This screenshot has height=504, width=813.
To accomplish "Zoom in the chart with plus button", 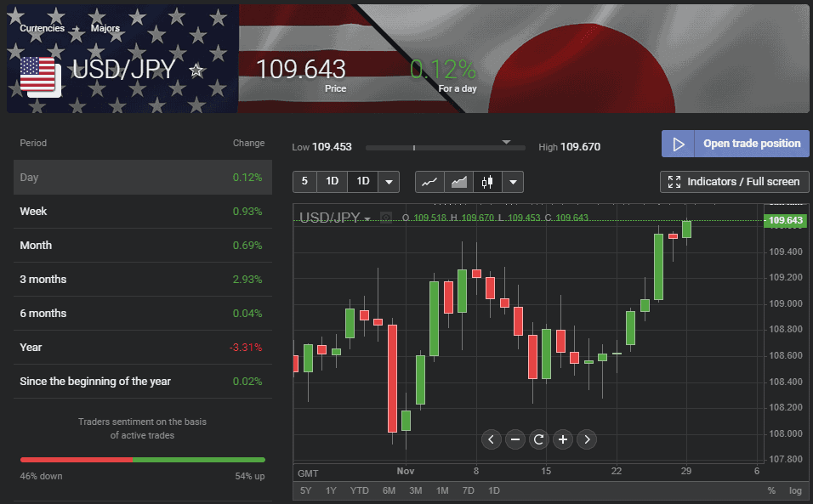I will coord(562,439).
